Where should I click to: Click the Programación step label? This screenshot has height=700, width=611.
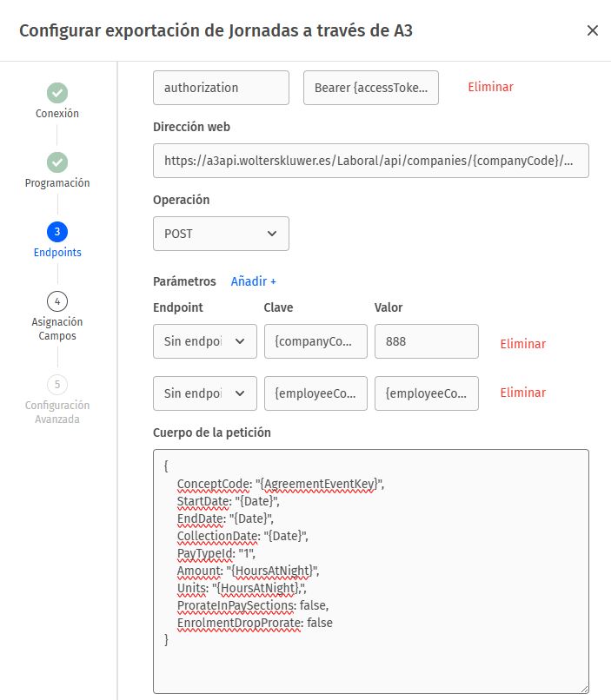tap(57, 183)
